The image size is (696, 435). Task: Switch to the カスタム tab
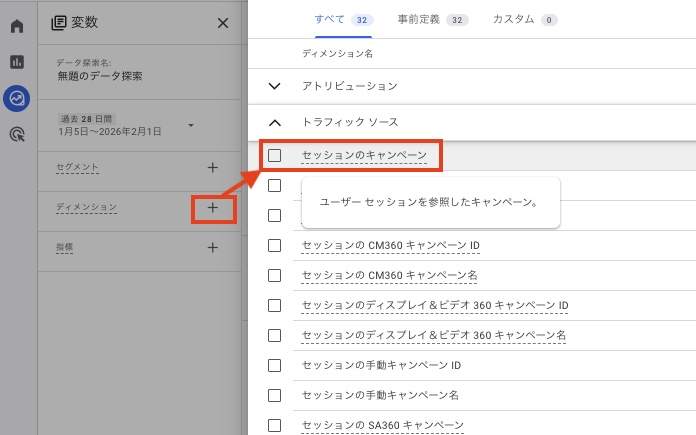click(525, 20)
